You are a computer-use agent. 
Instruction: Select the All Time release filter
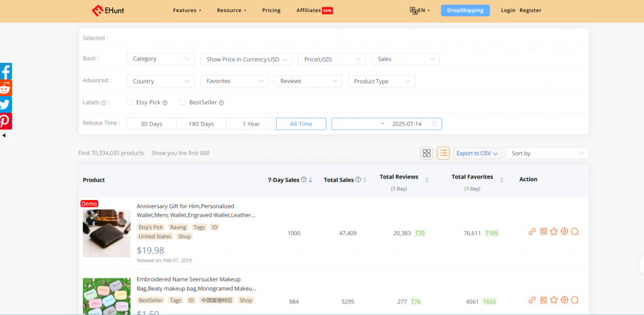point(301,124)
